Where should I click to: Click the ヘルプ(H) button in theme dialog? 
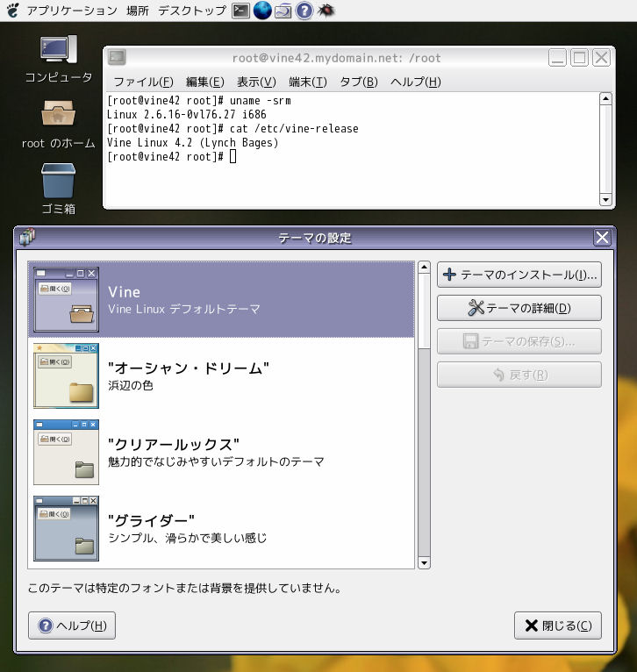point(72,626)
